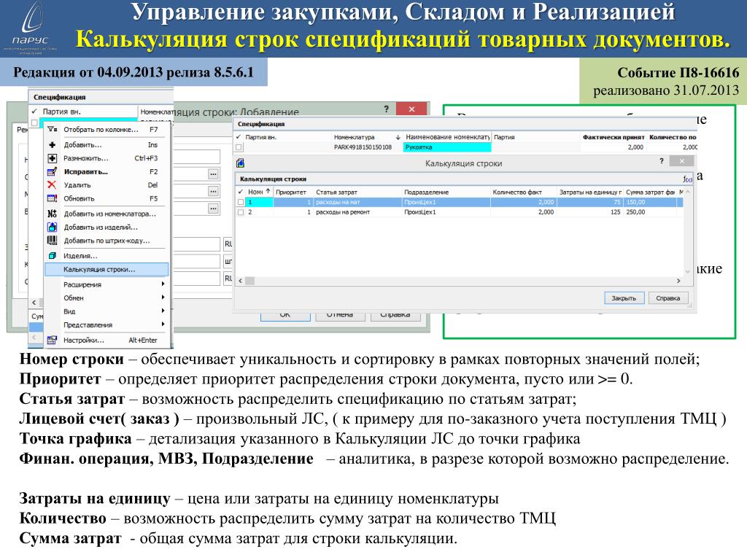Click horizontal scrollbar left arrow in Калькуляция строки

coord(241,281)
